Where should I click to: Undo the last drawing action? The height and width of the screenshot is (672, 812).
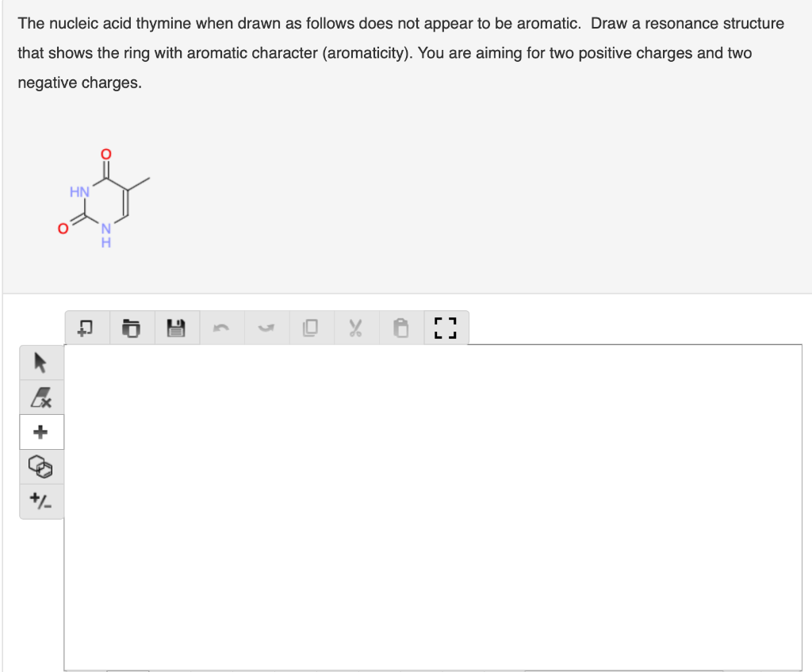222,327
